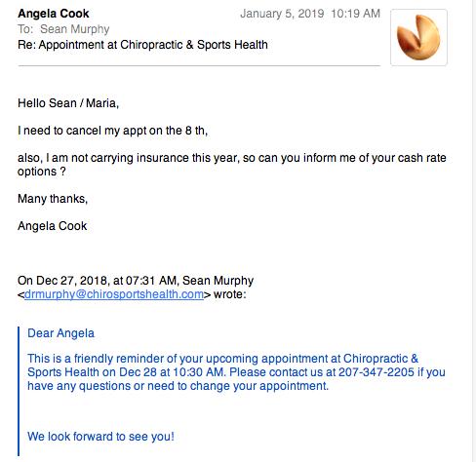Click the greeting Hello Sean / Maria
The height and width of the screenshot is (462, 476).
coord(68,103)
